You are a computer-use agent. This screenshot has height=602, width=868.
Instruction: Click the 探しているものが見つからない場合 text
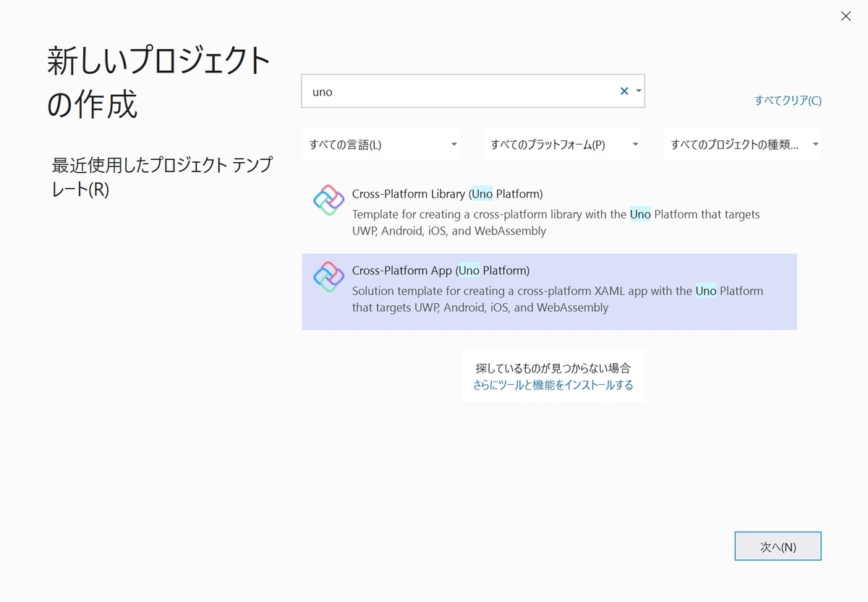pyautogui.click(x=553, y=368)
